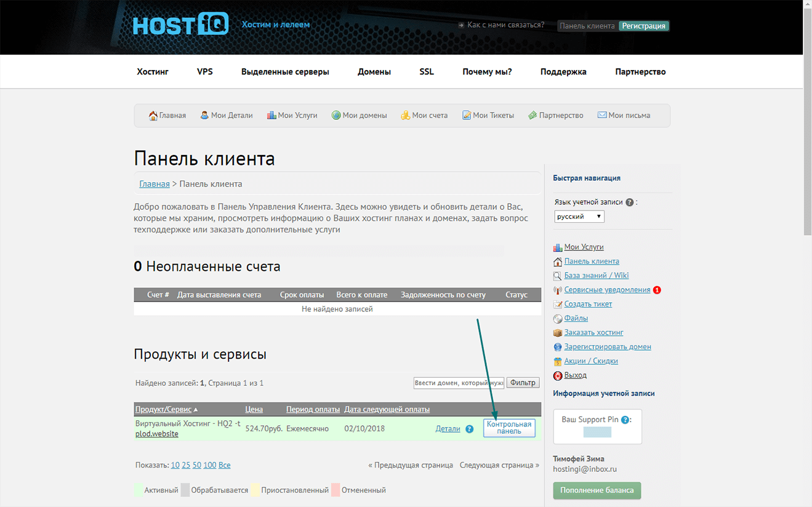Go to Следующая страница
Viewport: 812px width, 507px height.
499,465
